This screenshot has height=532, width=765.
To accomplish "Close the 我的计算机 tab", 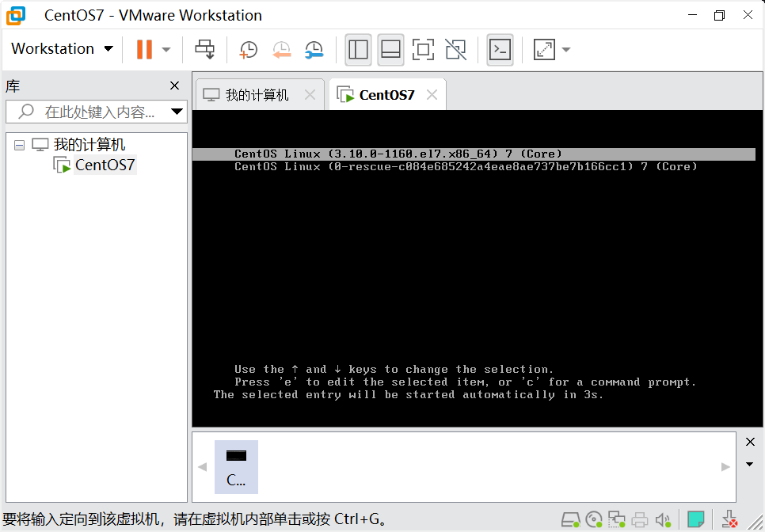I will 310,94.
